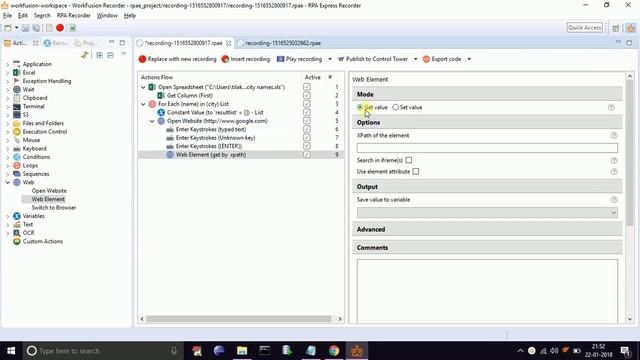Image resolution: width=640 pixels, height=360 pixels.
Task: Collapse the Open Spreadsheet action node
Action: (x=143, y=87)
